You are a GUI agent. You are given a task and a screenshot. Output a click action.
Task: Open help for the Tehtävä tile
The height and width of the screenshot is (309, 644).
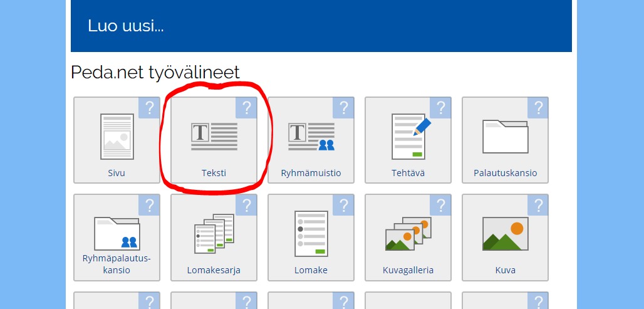point(440,108)
